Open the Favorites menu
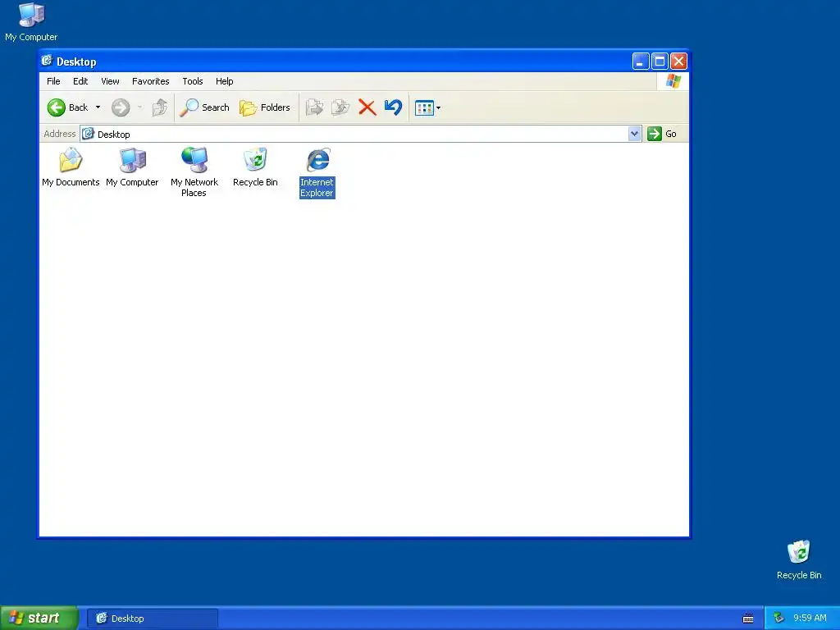840x630 pixels. 151,81
